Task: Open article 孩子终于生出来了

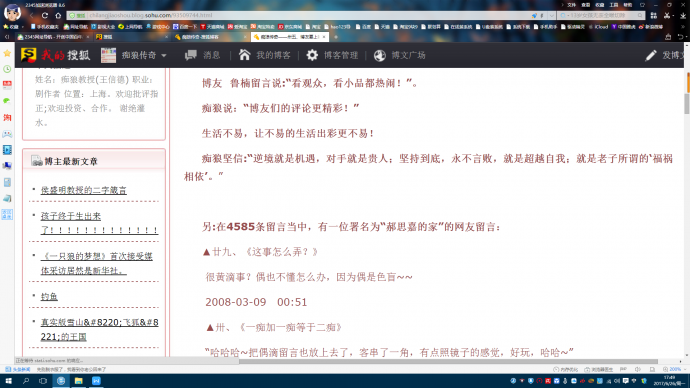Action: 99,223
